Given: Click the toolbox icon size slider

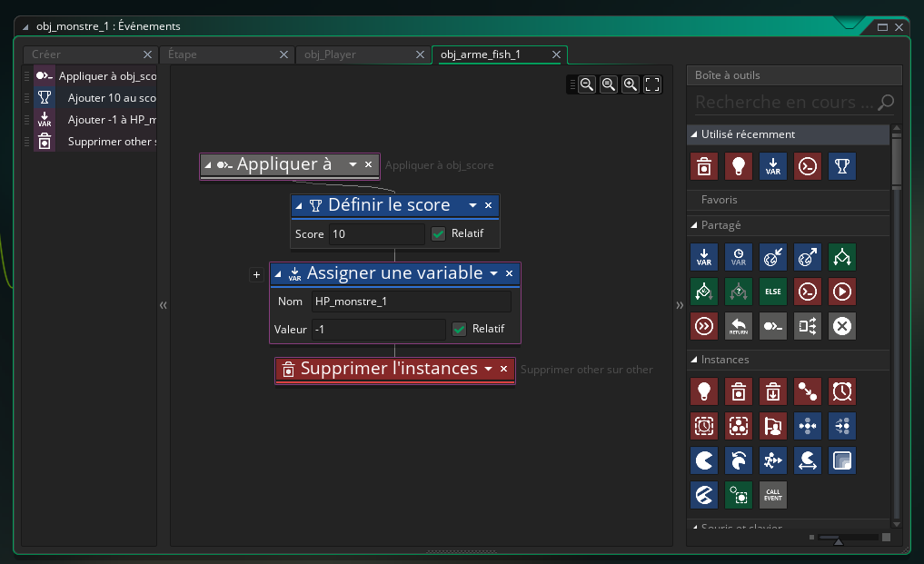Looking at the screenshot, I should (839, 539).
